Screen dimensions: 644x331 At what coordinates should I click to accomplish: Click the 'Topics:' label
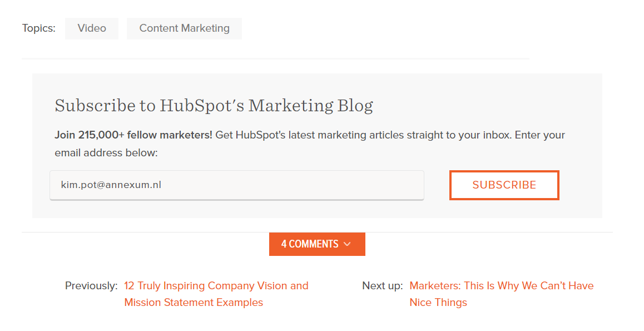[x=39, y=28]
